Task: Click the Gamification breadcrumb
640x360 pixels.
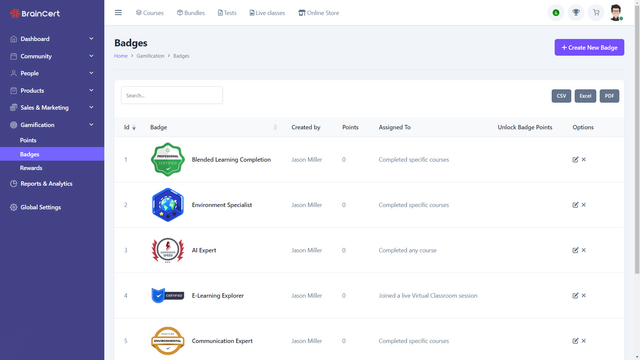Action: click(150, 56)
